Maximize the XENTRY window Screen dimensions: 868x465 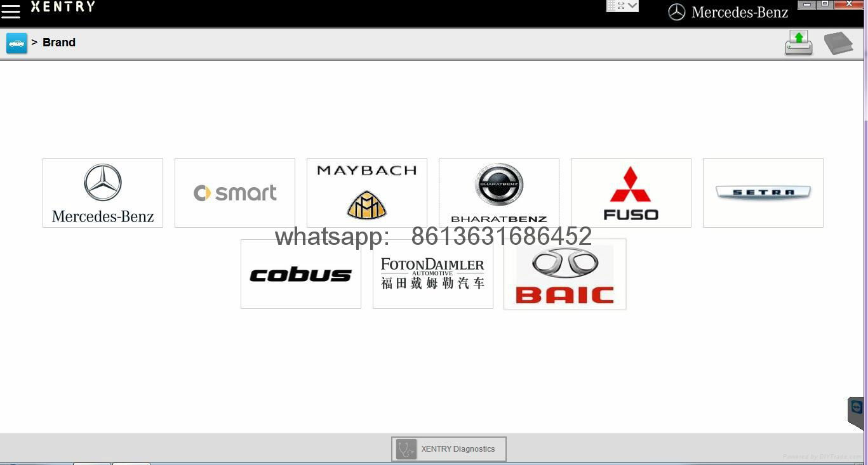click(825, 4)
